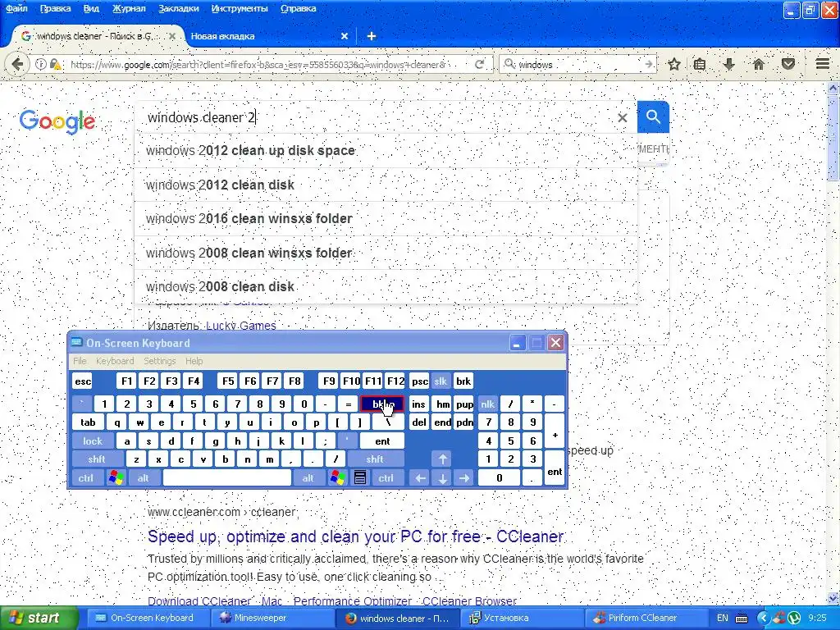Click the up arrow key on keyboard

coord(442,459)
